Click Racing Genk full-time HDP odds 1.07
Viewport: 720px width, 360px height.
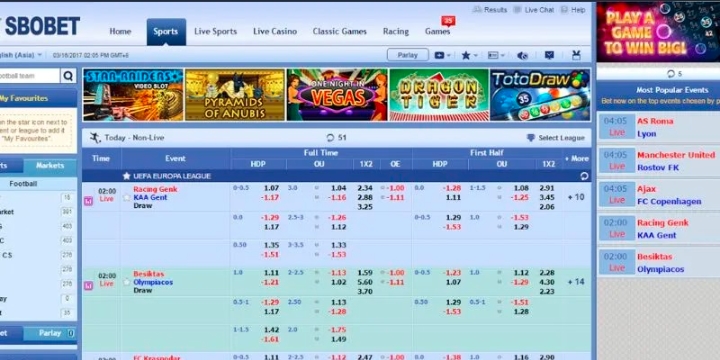click(271, 188)
